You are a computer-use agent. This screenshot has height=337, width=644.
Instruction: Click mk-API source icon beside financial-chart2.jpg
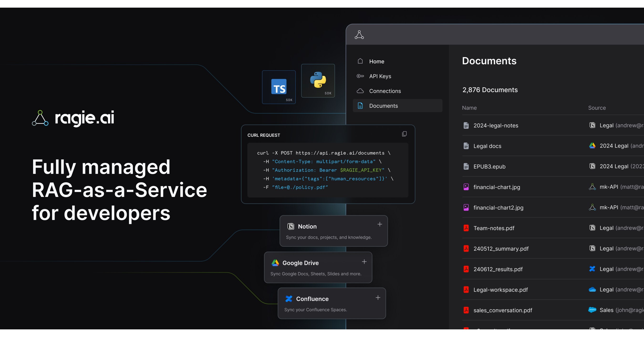pos(592,207)
